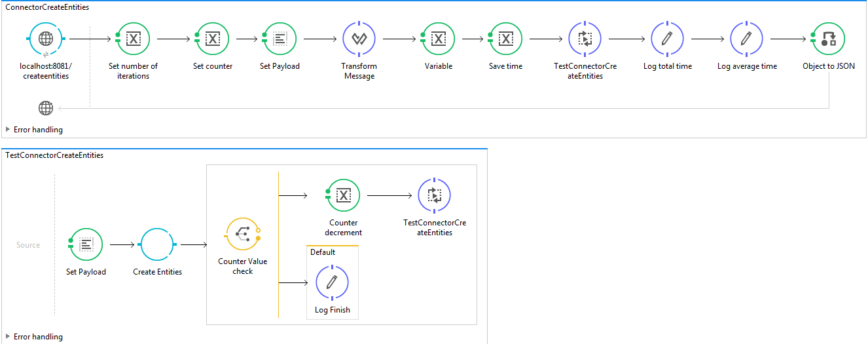Click the 'Log Finish' label text
The height and width of the screenshot is (344, 868).
point(333,310)
